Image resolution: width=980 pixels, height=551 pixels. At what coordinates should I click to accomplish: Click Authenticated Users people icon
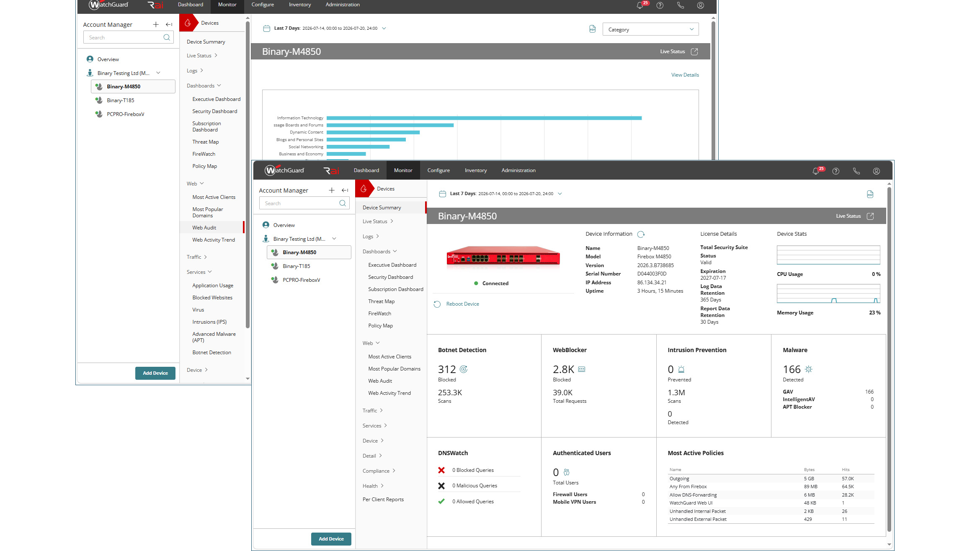click(x=567, y=472)
